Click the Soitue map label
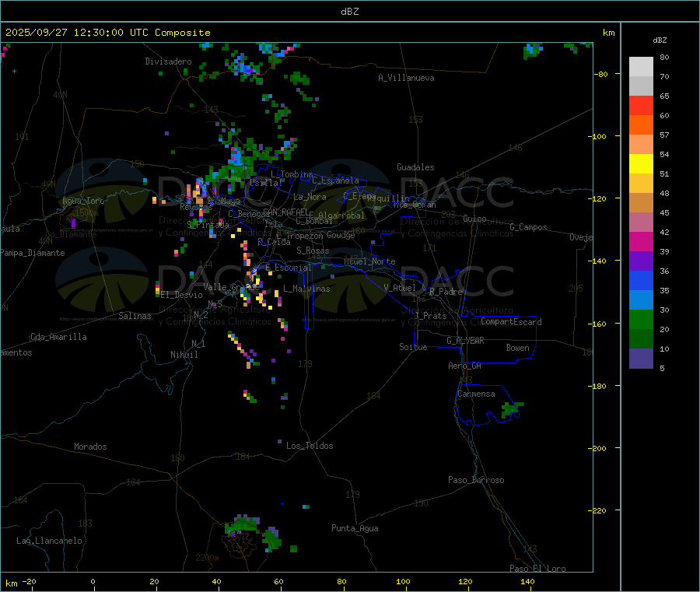The image size is (700, 592). [414, 347]
